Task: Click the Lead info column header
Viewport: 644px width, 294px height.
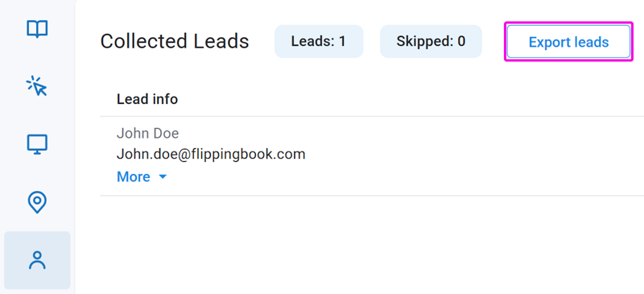Action: point(147,99)
